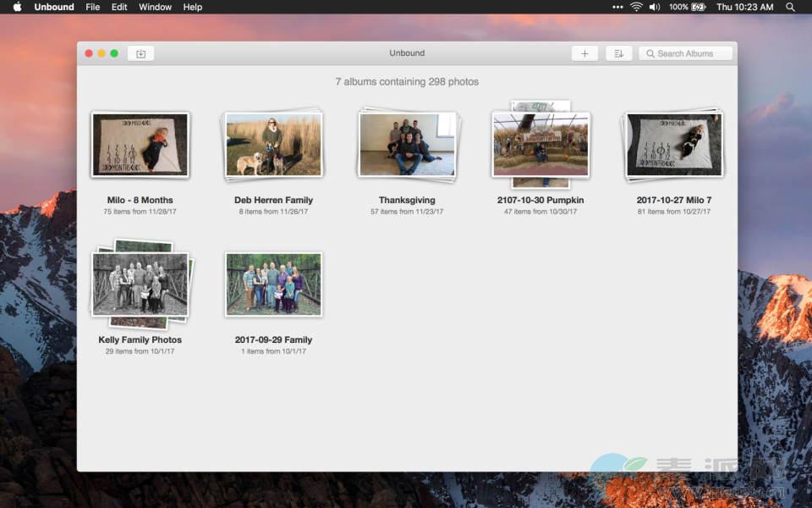Open the Window menu
The image size is (812, 508).
[x=155, y=7]
